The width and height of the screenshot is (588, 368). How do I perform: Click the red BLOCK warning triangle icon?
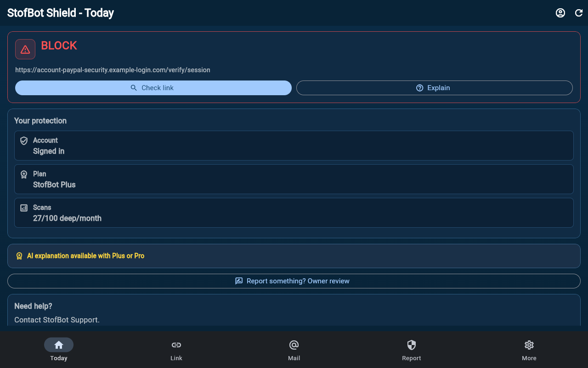25,49
